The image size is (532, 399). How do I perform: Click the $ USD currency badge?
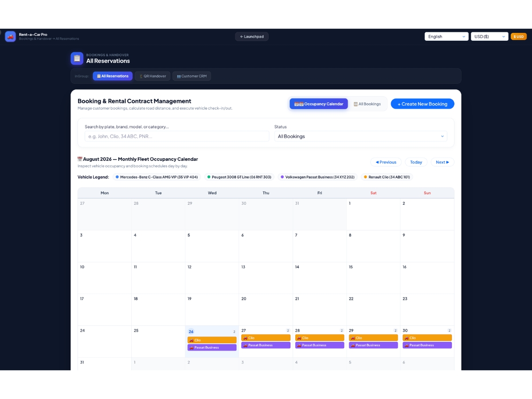519,36
